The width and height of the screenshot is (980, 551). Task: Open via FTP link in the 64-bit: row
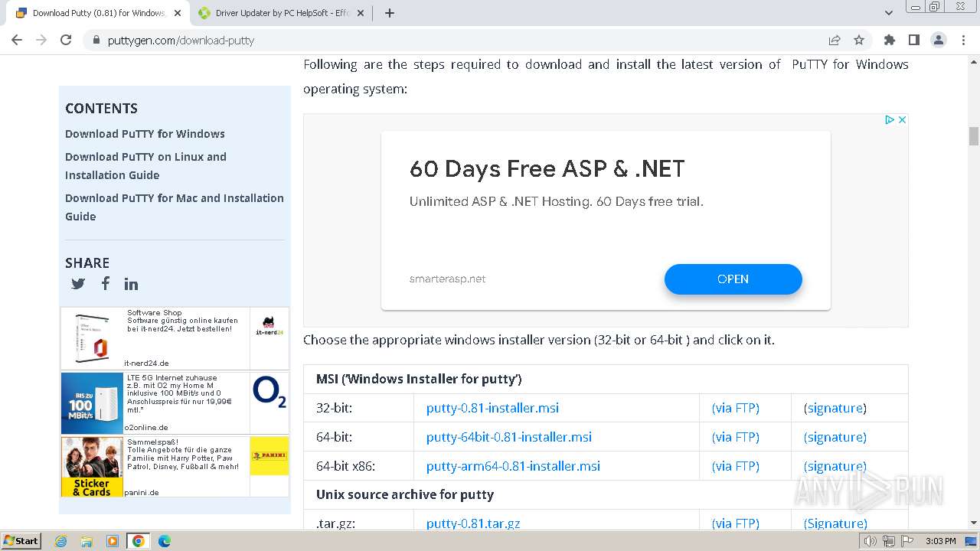point(736,437)
